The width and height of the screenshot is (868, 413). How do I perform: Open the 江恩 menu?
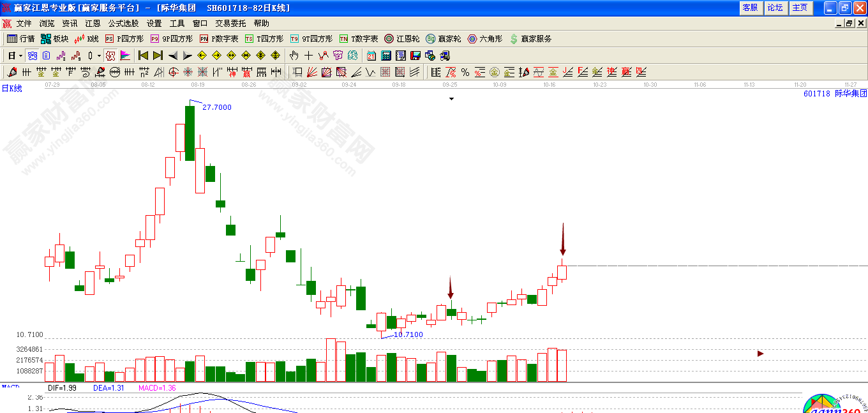click(x=93, y=23)
